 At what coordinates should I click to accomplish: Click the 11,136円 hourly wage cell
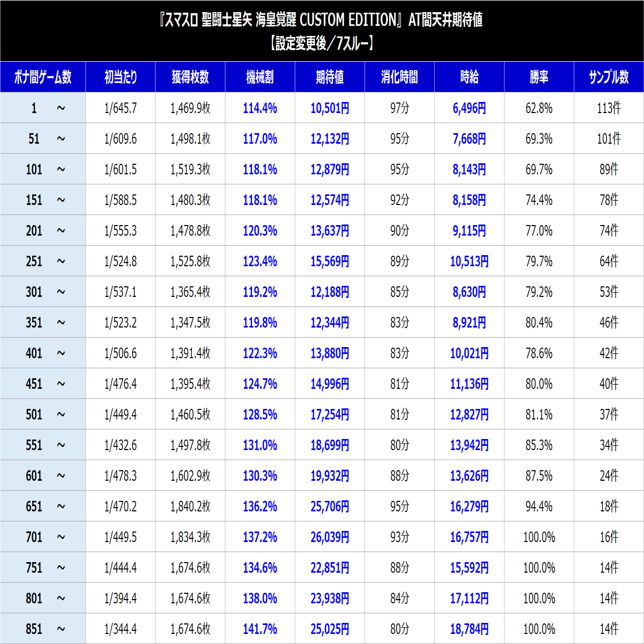[x=469, y=384]
